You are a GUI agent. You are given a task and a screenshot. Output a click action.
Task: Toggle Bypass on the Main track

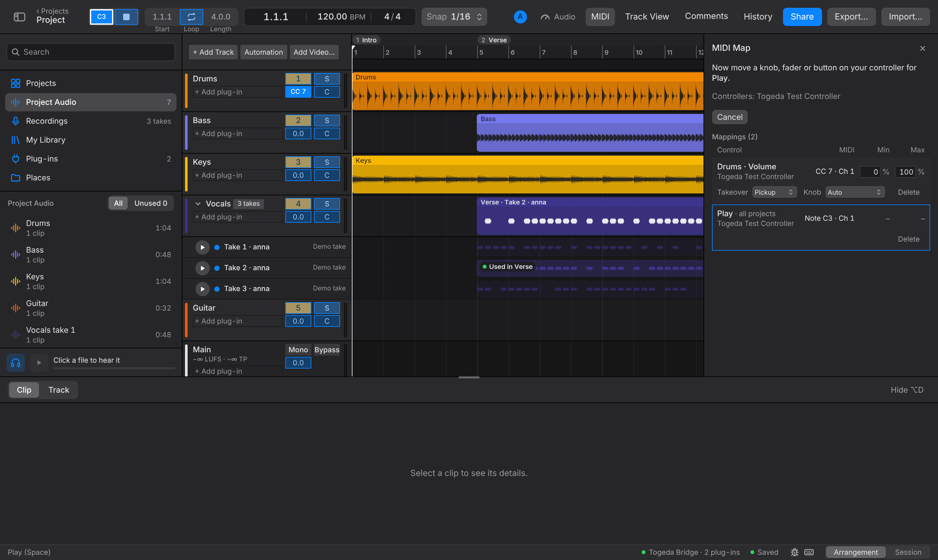point(327,350)
